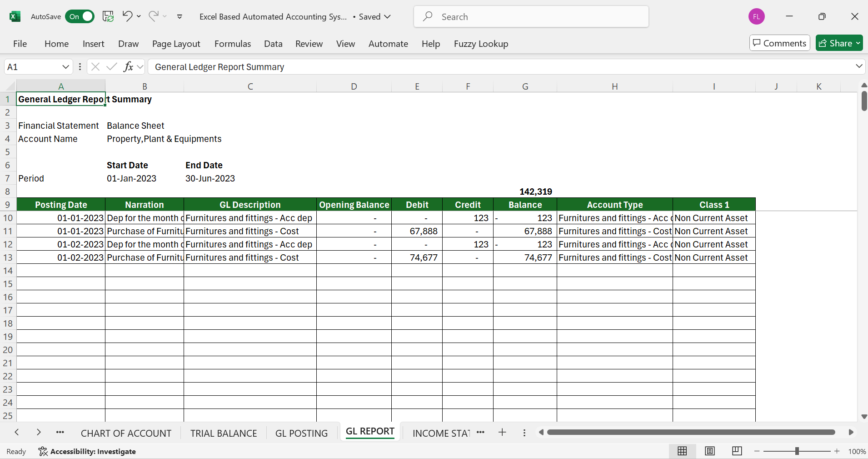The width and height of the screenshot is (868, 459).
Task: Switch to Normal view icon
Action: (x=682, y=451)
